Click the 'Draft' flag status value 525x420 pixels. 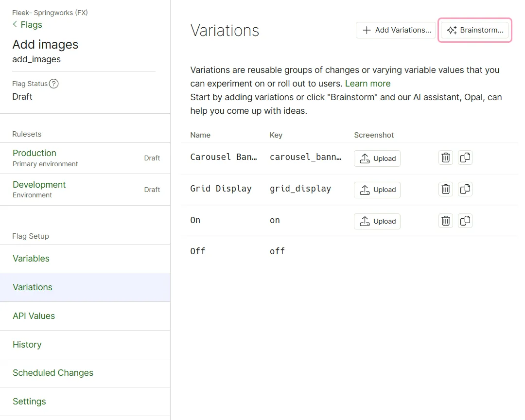point(22,97)
